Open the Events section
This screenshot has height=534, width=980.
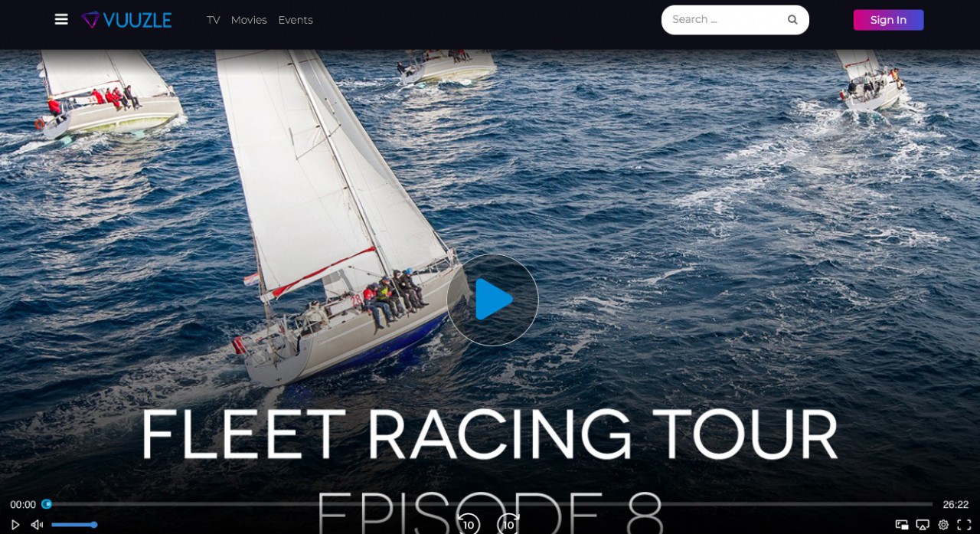[x=296, y=20]
